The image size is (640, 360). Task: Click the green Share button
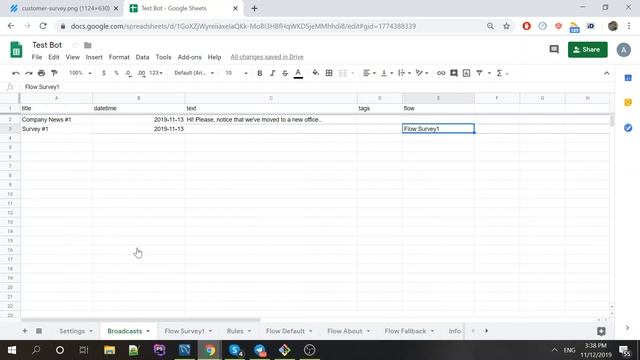click(587, 50)
